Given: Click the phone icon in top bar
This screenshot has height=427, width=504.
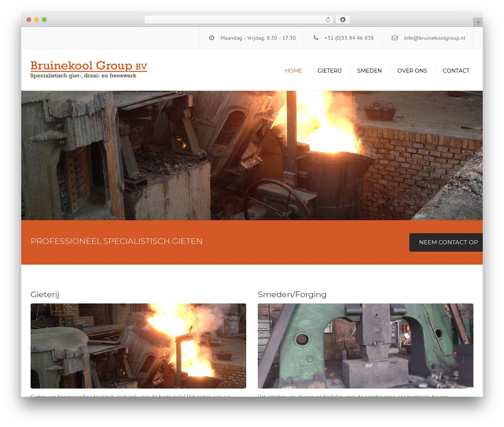Looking at the screenshot, I should click(316, 38).
